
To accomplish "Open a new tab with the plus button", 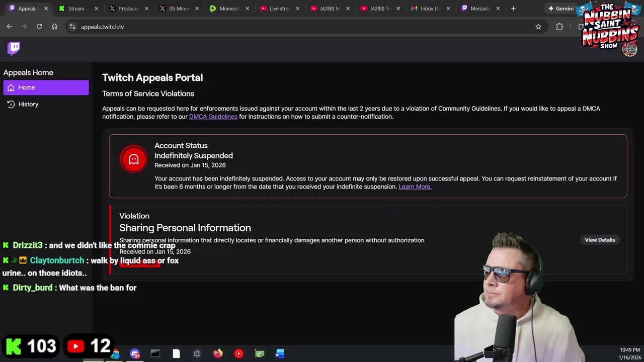I will (513, 9).
